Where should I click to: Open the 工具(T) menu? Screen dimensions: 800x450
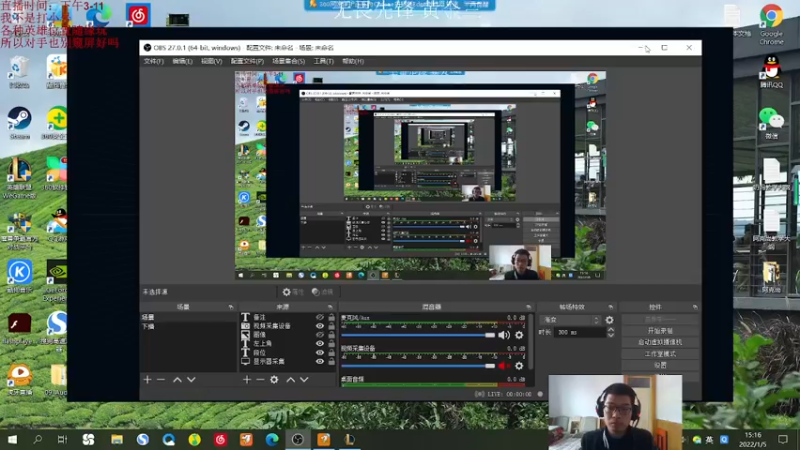323,61
